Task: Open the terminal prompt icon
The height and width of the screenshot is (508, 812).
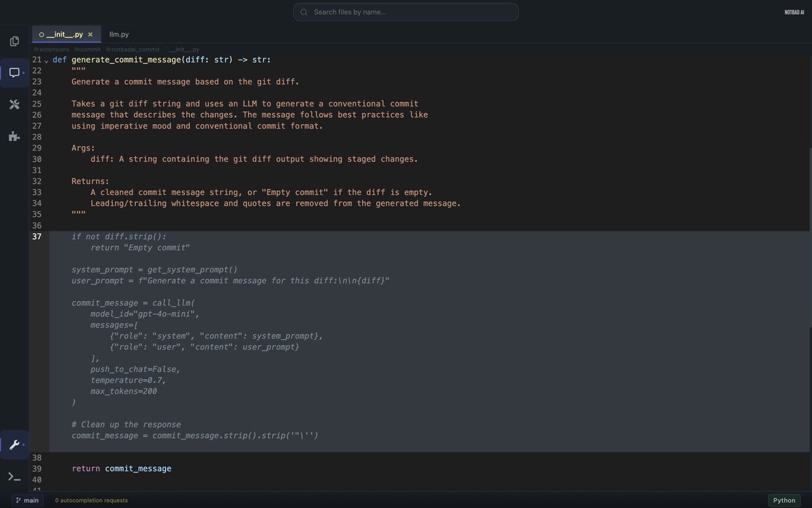Action: point(14,476)
